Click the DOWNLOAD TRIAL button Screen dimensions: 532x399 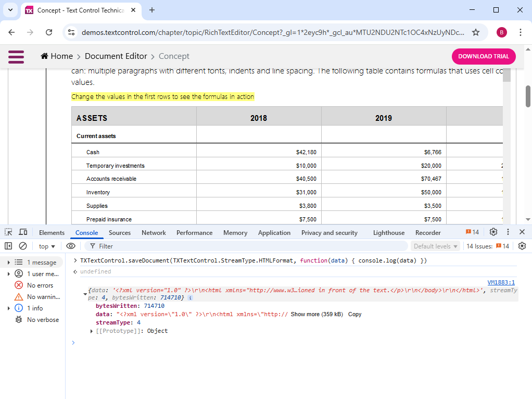click(x=484, y=56)
